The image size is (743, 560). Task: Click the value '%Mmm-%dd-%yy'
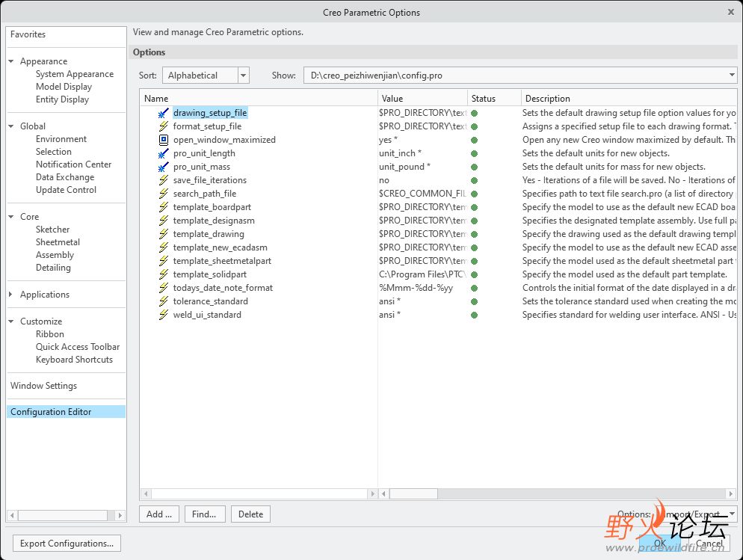(x=416, y=288)
